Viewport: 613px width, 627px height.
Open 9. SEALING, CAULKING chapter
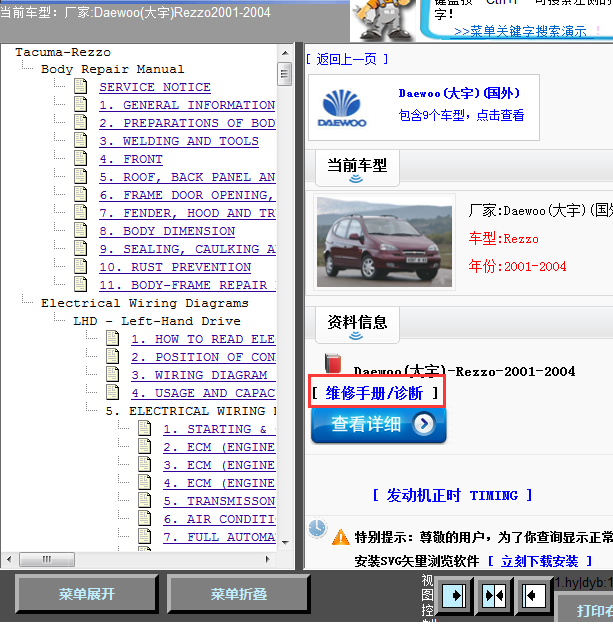187,249
